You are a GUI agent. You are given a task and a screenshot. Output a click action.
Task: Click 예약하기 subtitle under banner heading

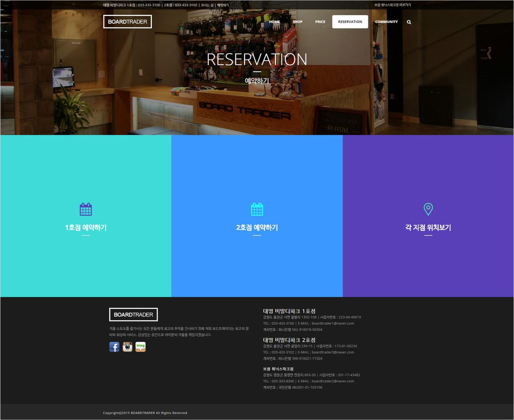(257, 81)
